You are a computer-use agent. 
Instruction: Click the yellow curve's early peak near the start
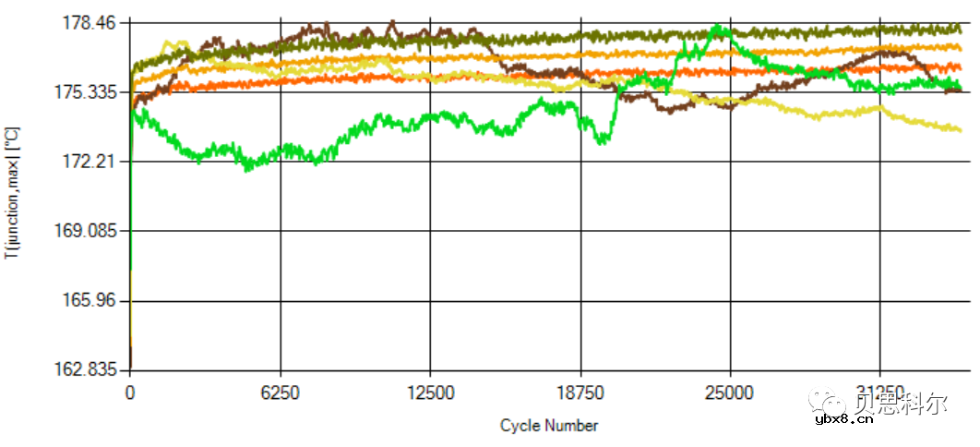[x=169, y=42]
